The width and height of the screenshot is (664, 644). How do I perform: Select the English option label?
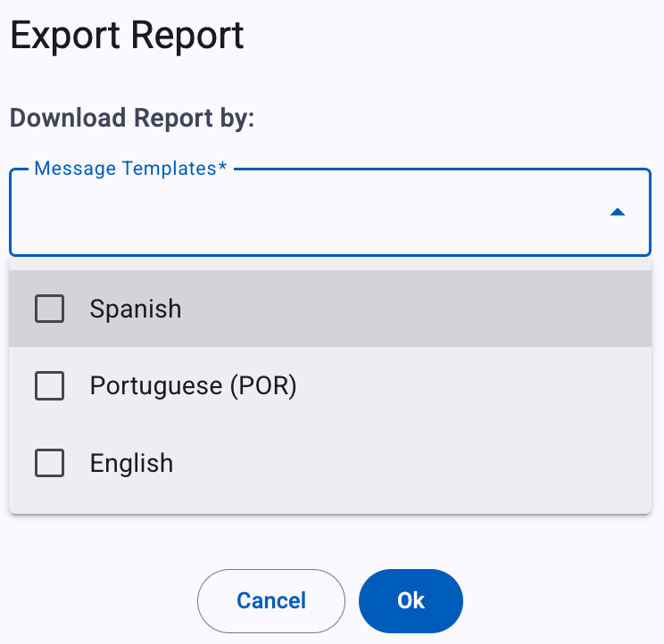click(x=132, y=463)
